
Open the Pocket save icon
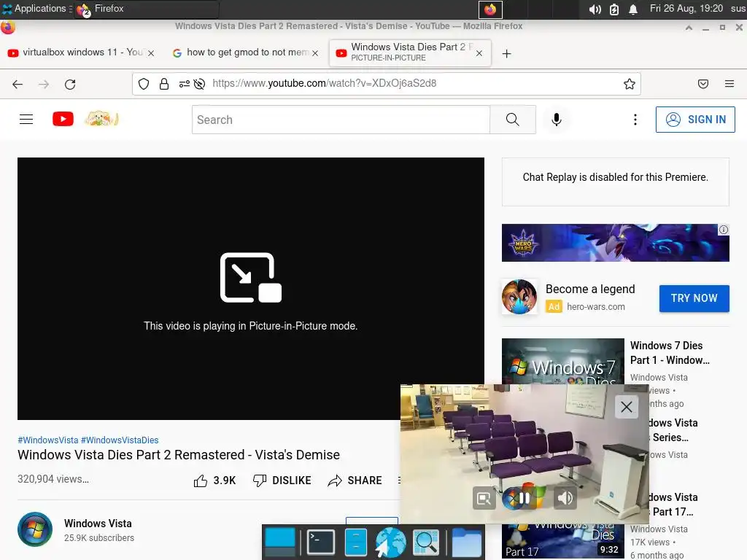703,85
